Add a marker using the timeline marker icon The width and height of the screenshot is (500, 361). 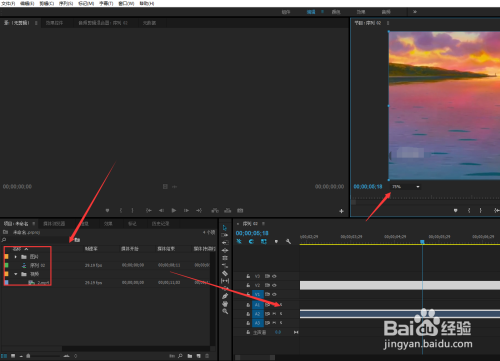click(276, 241)
